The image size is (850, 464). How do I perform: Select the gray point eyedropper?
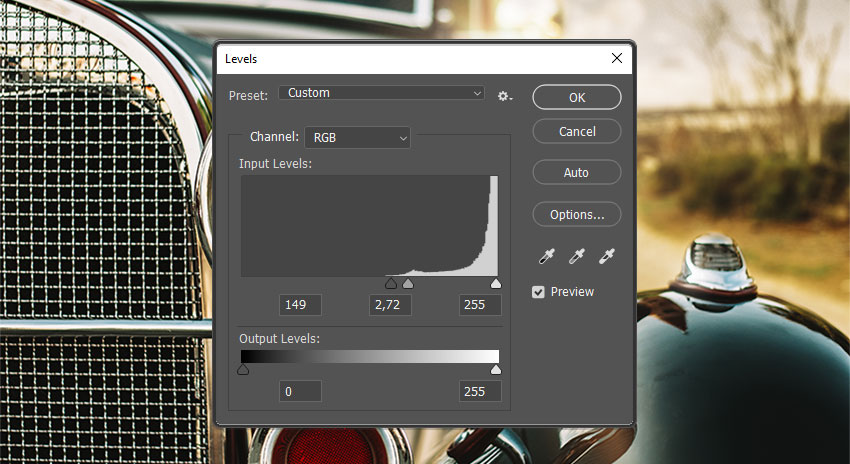tap(576, 256)
